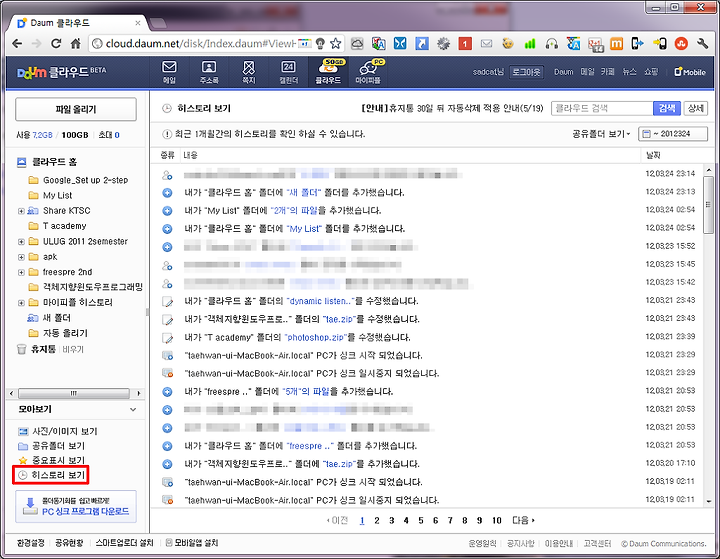This screenshot has height=559, width=720.
Task: Open the 공유폴더 보기 dropdown filter
Action: [x=601, y=134]
